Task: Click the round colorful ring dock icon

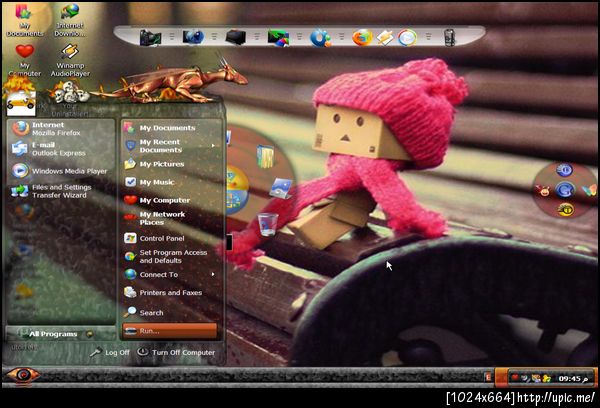Action: pos(407,38)
